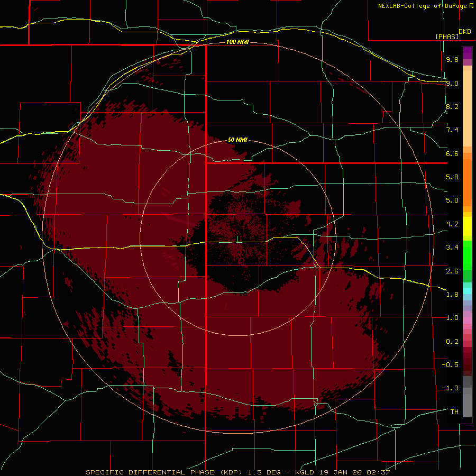This screenshot has height=476, width=476.
Task: Click the DKD product label
Action: 465,32
